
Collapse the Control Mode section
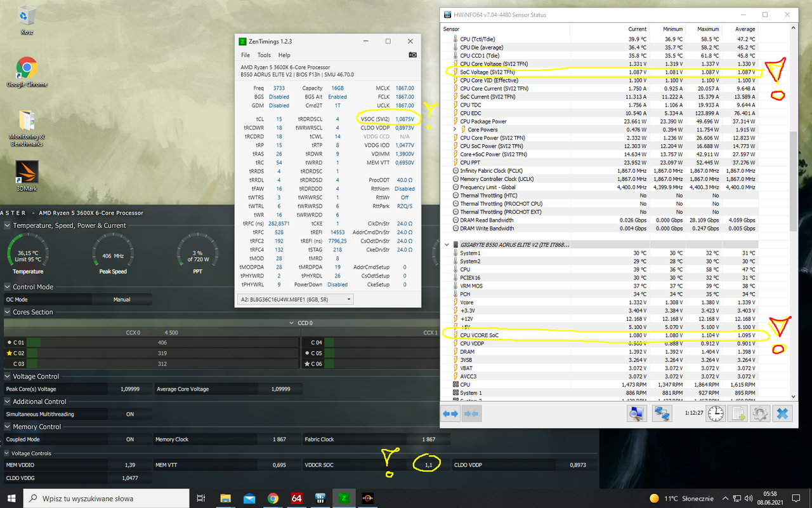coord(8,287)
